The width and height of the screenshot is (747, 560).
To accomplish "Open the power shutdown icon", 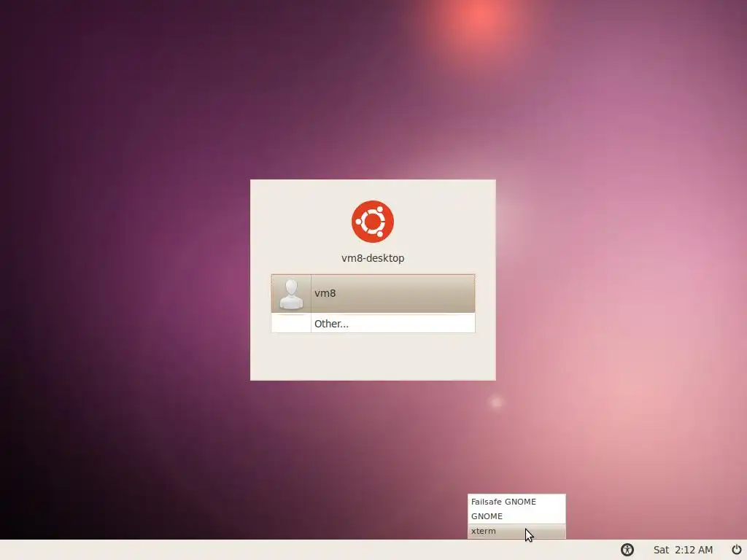I will [737, 550].
